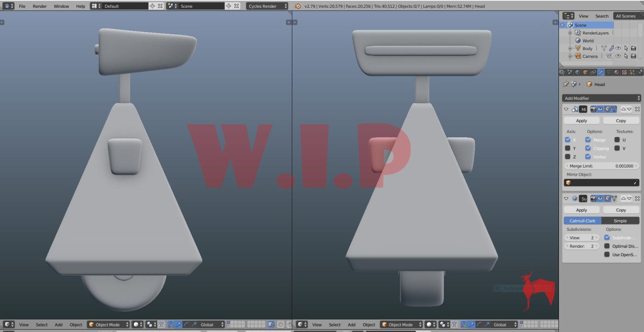Disable the Clipping option checkbox
Image resolution: width=644 pixels, height=332 pixels.
tap(588, 148)
